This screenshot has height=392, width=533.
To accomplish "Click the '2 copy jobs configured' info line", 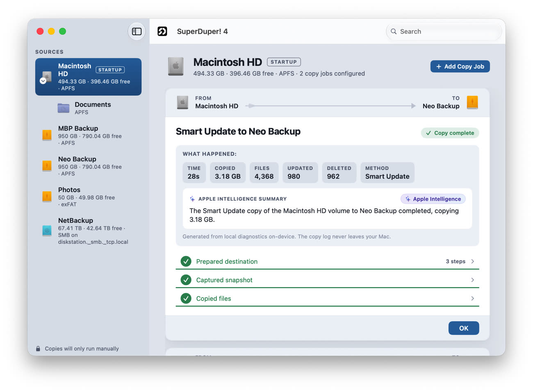I will tap(332, 74).
